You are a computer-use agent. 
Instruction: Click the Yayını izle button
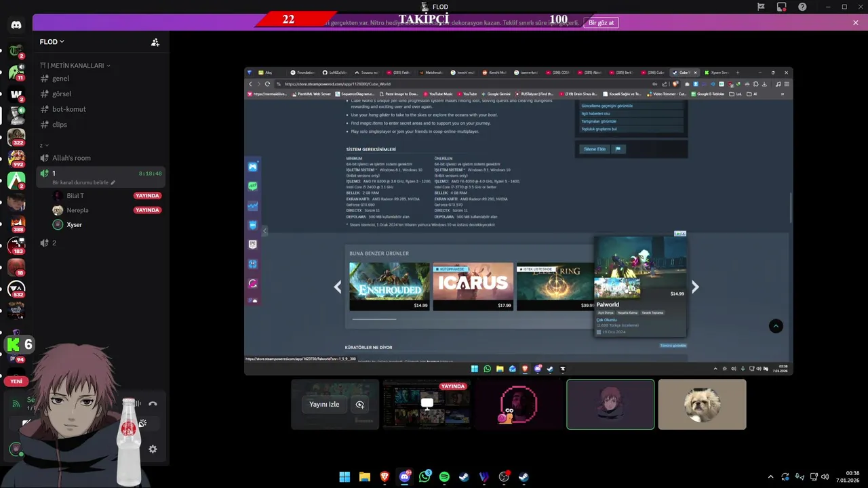click(x=324, y=405)
